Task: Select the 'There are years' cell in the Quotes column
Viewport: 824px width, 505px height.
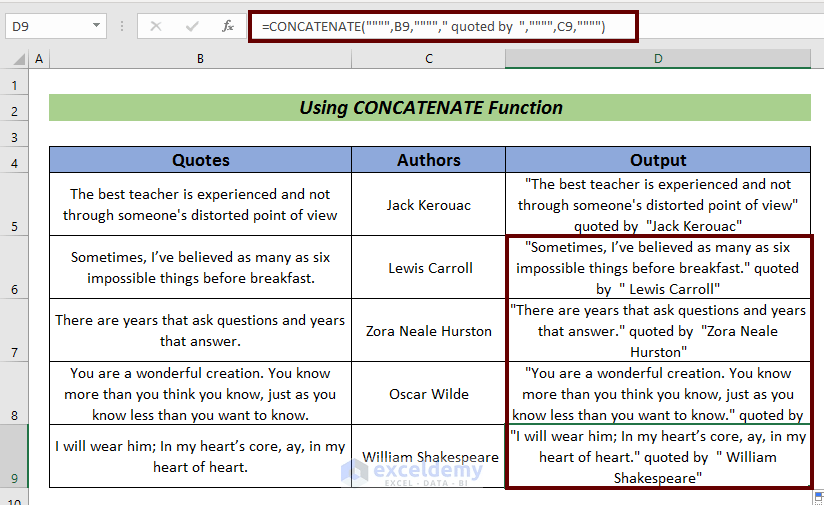Action: click(200, 331)
